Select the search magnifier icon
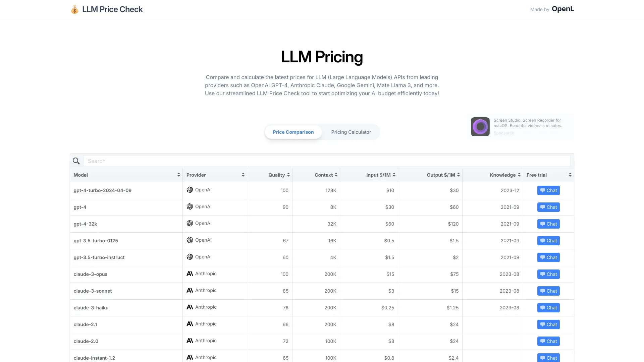The width and height of the screenshot is (644, 362). [x=76, y=161]
